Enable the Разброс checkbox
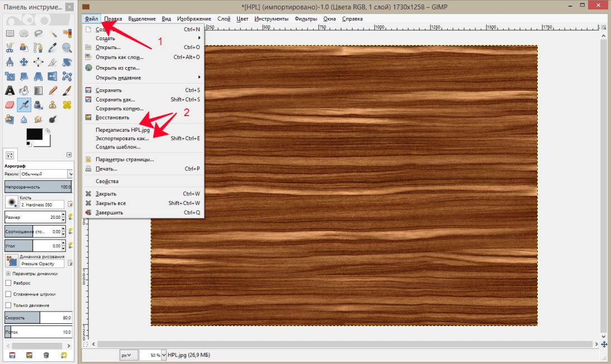Viewport: 611px width, 364px height. pos(8,283)
